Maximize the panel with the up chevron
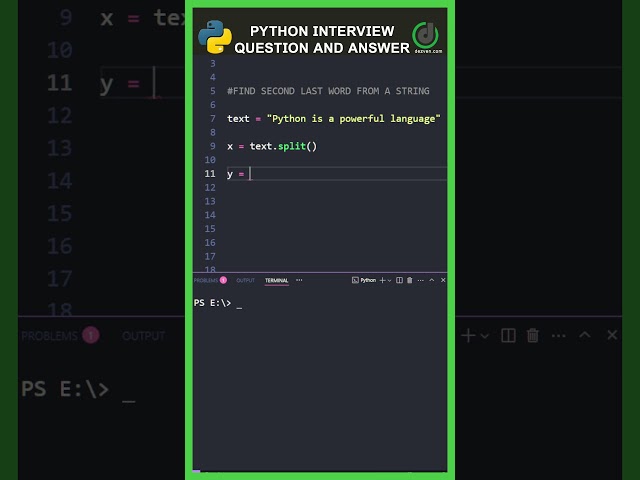This screenshot has height=480, width=640. click(x=432, y=280)
